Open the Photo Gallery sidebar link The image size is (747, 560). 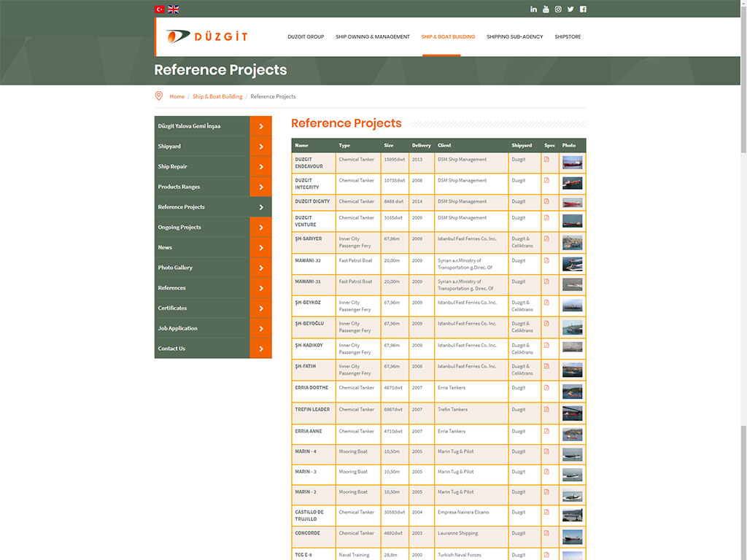pyautogui.click(x=175, y=268)
